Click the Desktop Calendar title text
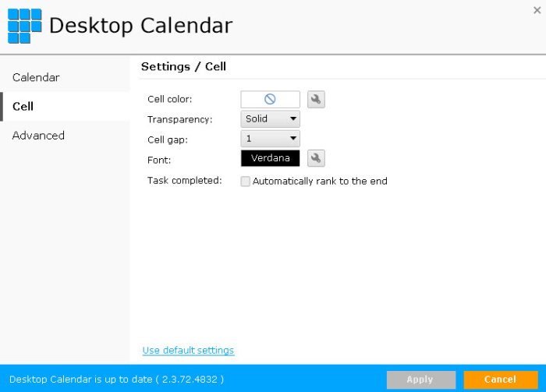546x392 pixels. tap(140, 26)
